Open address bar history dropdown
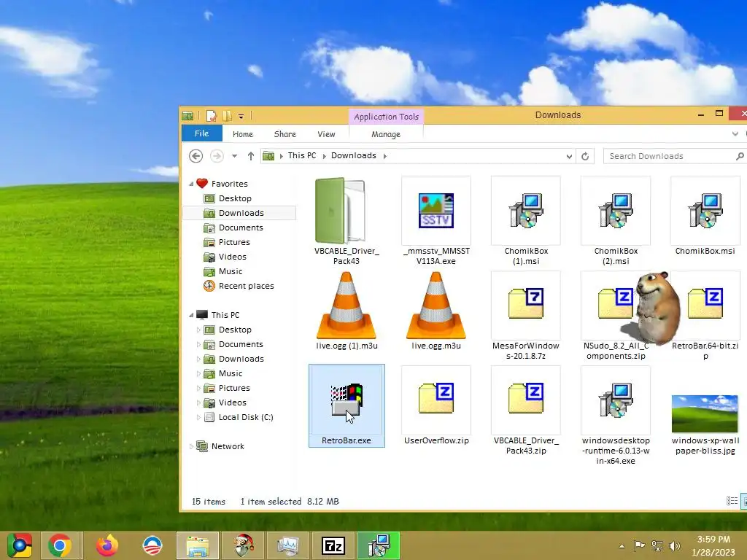Viewport: 747px width, 560px height. tap(569, 156)
